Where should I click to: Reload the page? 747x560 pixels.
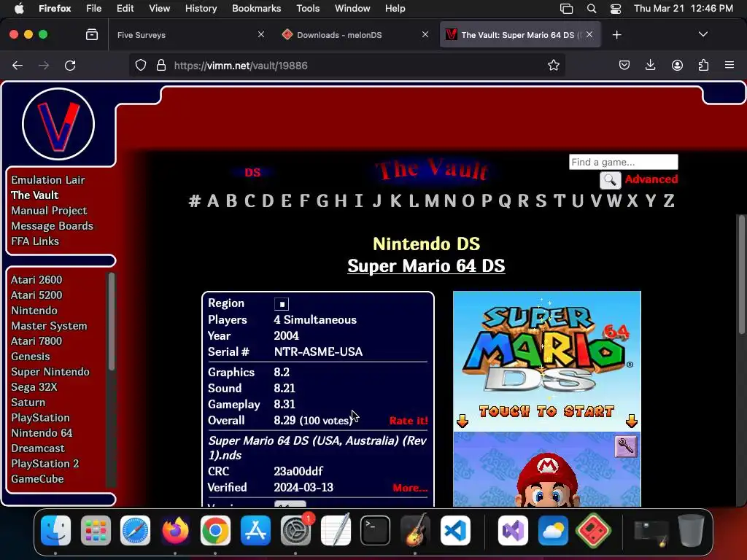pyautogui.click(x=70, y=65)
